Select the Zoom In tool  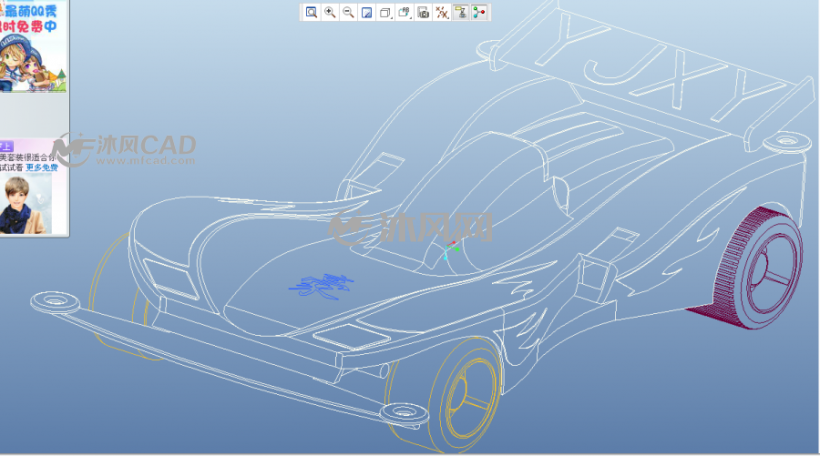(x=330, y=13)
